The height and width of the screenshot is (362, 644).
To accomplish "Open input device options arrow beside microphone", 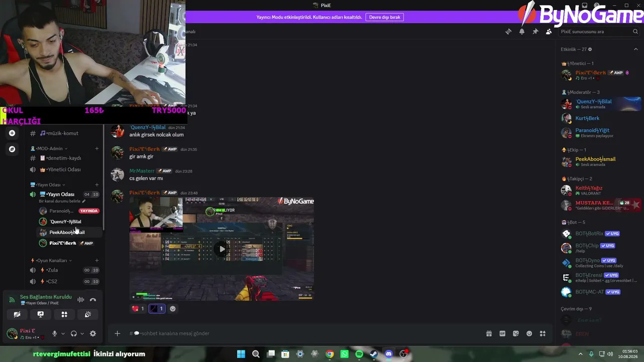I will pos(63,333).
